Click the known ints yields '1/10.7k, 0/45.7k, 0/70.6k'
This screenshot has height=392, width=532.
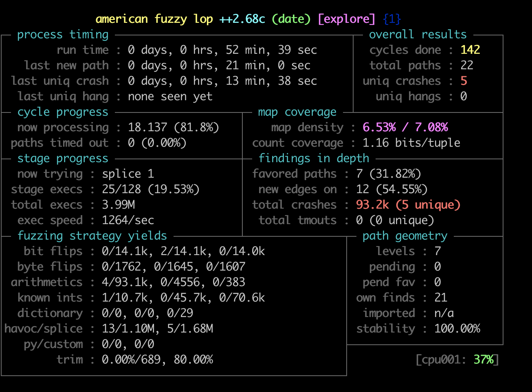[x=183, y=298]
